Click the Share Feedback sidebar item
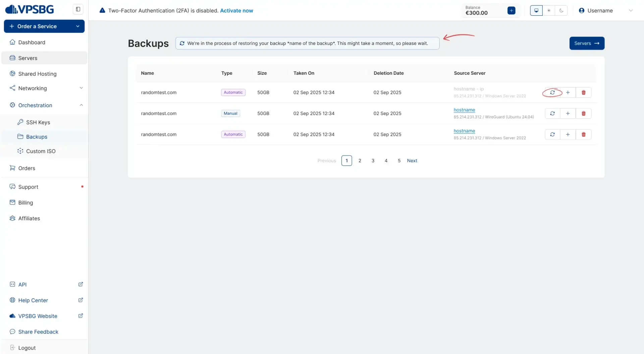Screen dimensions: 644x354 point(38,332)
